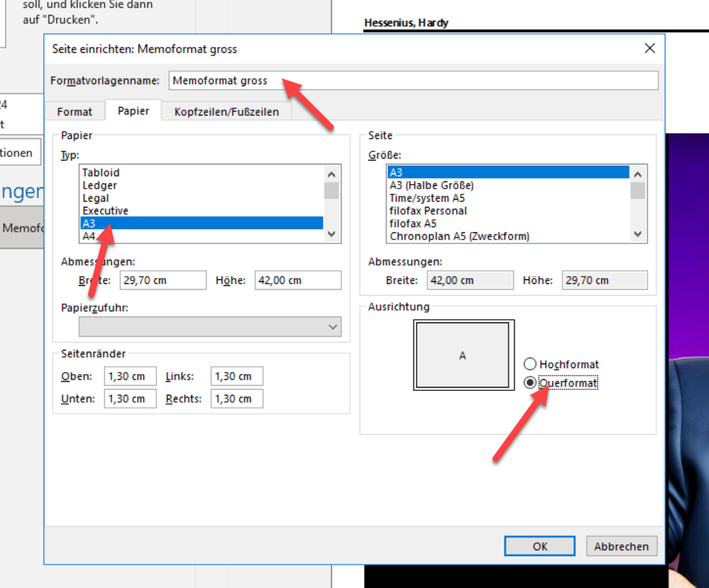Viewport: 709px width, 588px height.
Task: Edit the Links margin field
Action: (237, 376)
